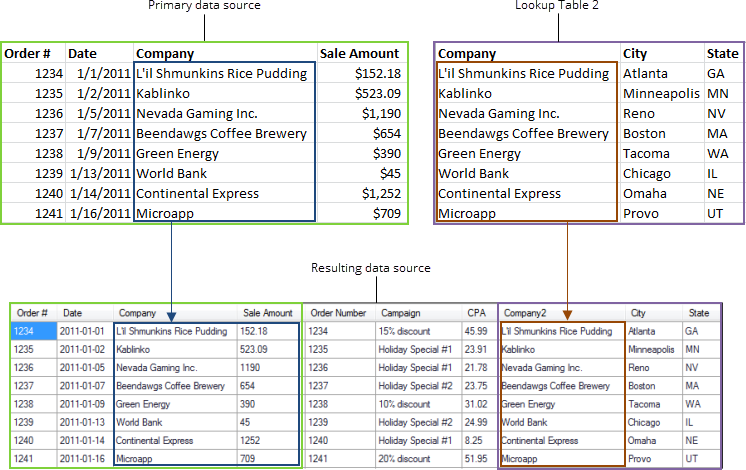Select '$709' in the primary data source table

387,214
